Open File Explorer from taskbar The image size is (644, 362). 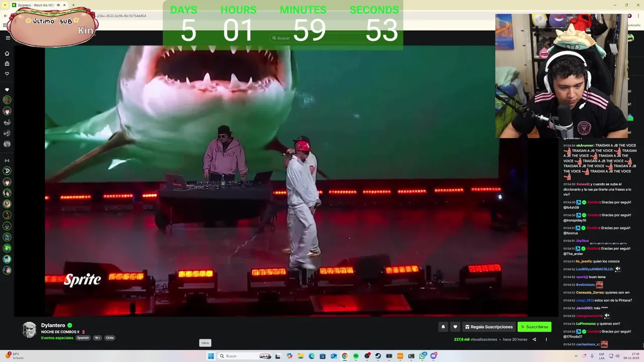(x=300, y=356)
